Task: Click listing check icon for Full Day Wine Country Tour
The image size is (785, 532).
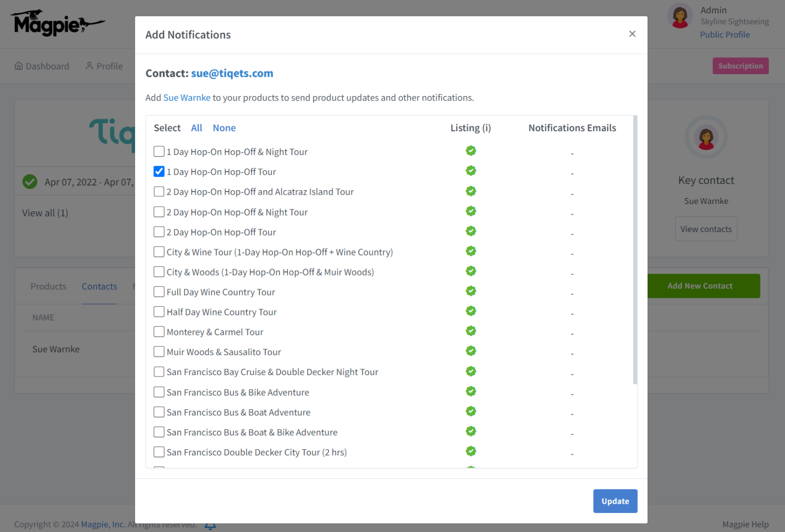Action: click(471, 291)
